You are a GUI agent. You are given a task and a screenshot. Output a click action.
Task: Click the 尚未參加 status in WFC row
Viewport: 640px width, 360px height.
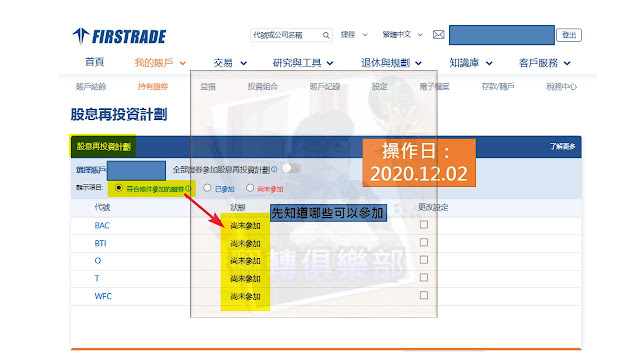(x=245, y=296)
